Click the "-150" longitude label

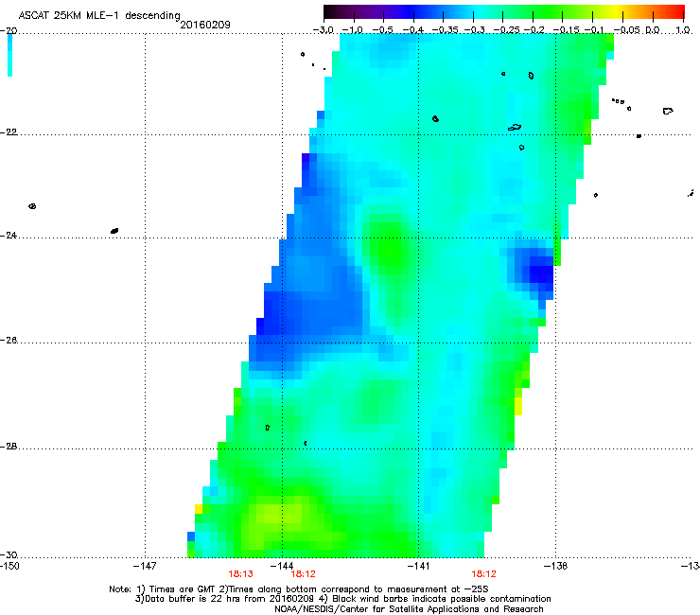click(x=9, y=566)
